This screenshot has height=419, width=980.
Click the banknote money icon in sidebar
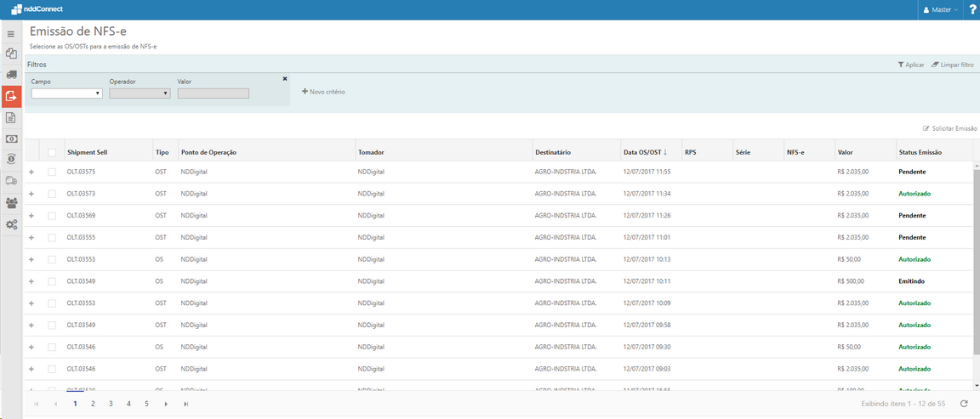[11, 139]
